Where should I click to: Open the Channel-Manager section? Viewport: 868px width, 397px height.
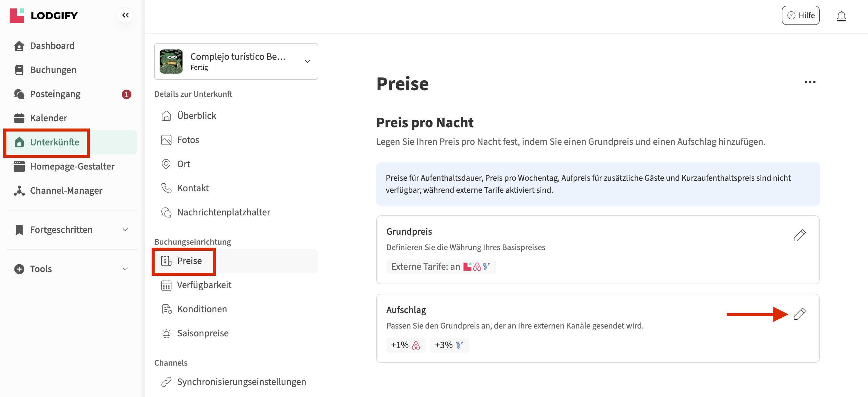pos(66,191)
